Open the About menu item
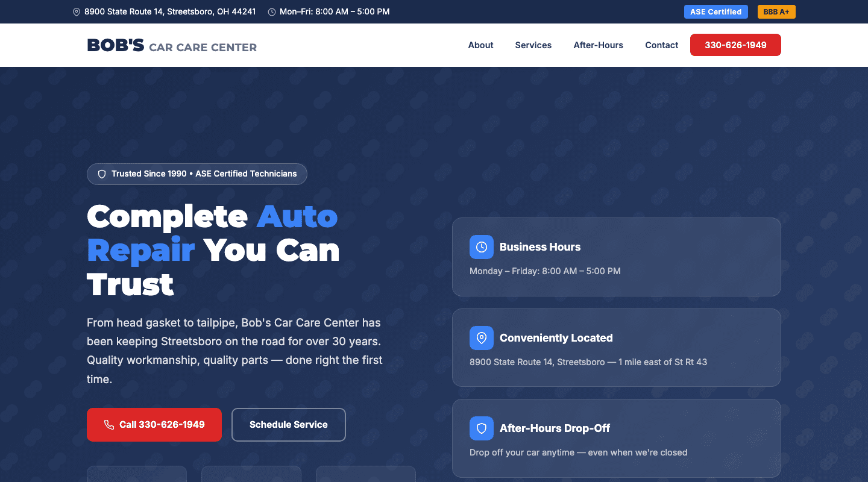 coord(480,45)
